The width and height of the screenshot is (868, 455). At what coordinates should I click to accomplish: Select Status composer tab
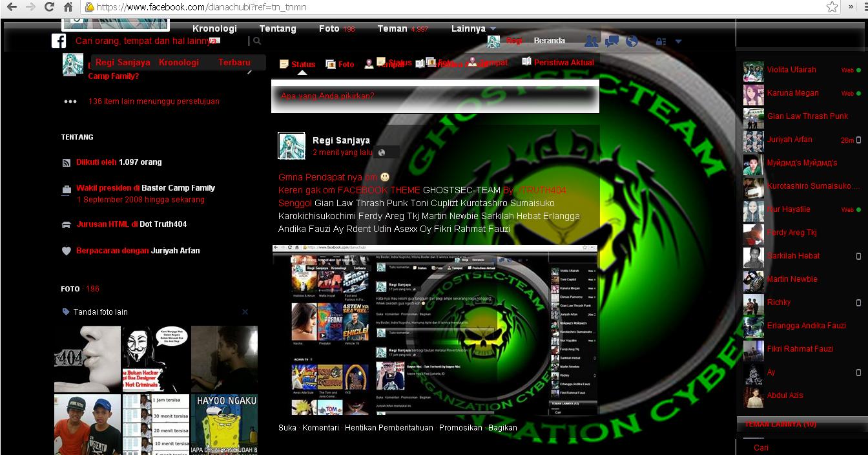tap(297, 64)
